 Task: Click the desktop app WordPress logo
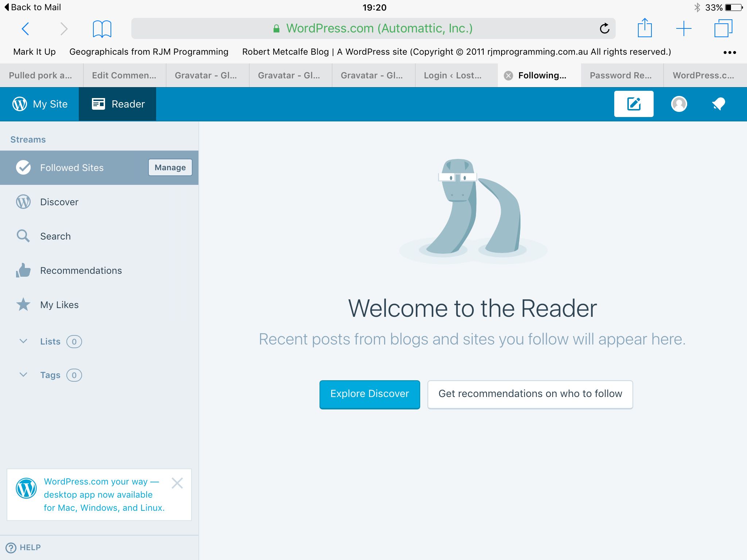26,488
